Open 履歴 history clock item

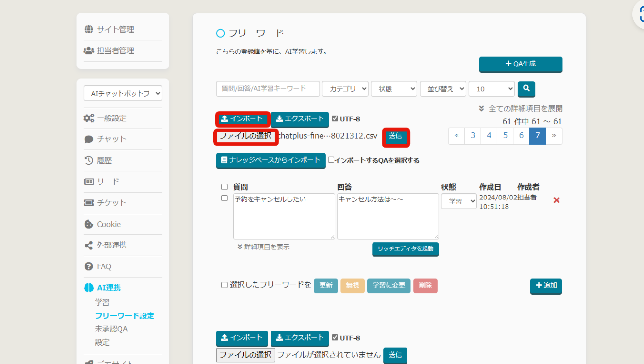coord(104,160)
